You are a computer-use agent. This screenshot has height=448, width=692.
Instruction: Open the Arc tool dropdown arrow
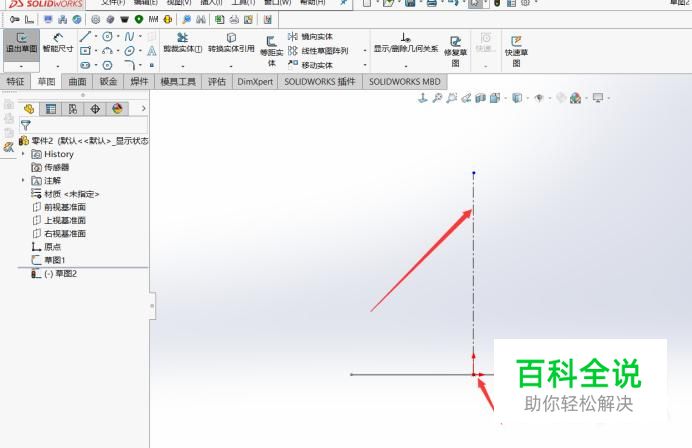pos(118,51)
